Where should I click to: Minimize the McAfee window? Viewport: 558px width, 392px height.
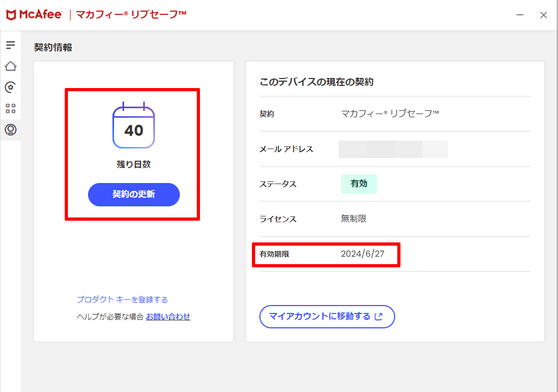click(x=520, y=15)
